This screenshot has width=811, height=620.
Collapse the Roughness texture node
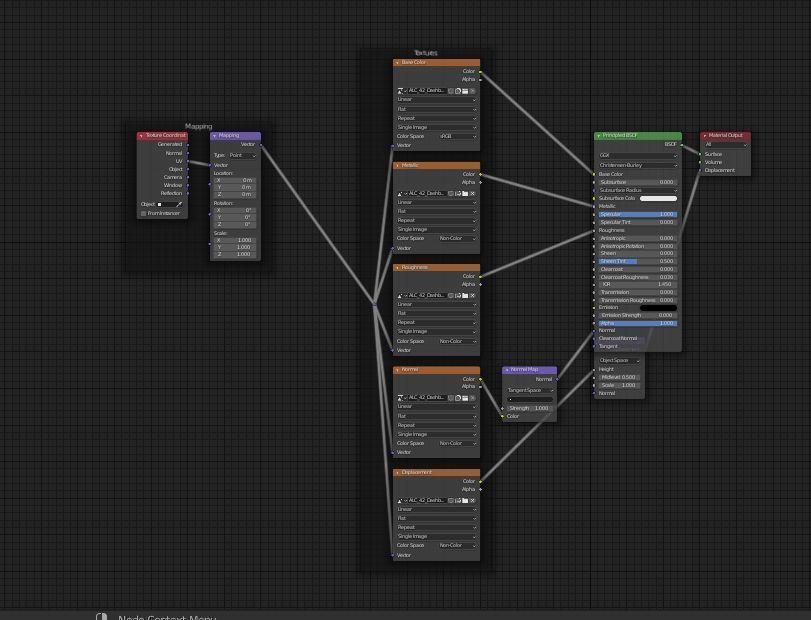pyautogui.click(x=397, y=268)
